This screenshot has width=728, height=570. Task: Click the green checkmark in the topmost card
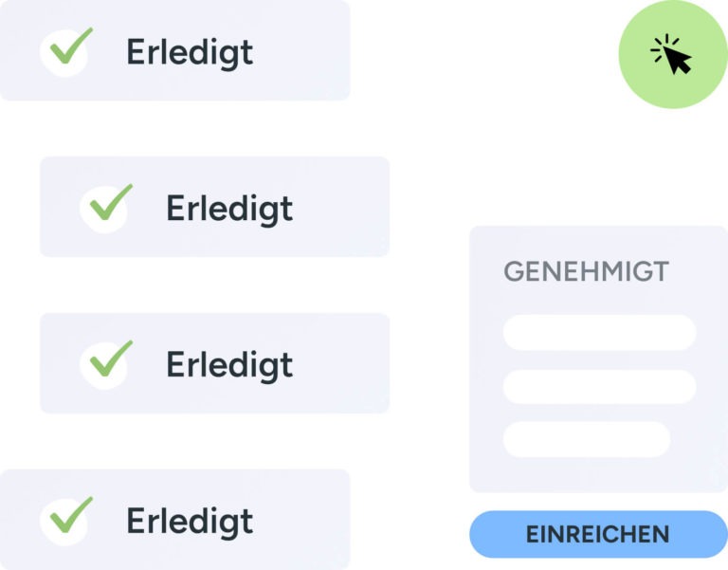[70, 47]
